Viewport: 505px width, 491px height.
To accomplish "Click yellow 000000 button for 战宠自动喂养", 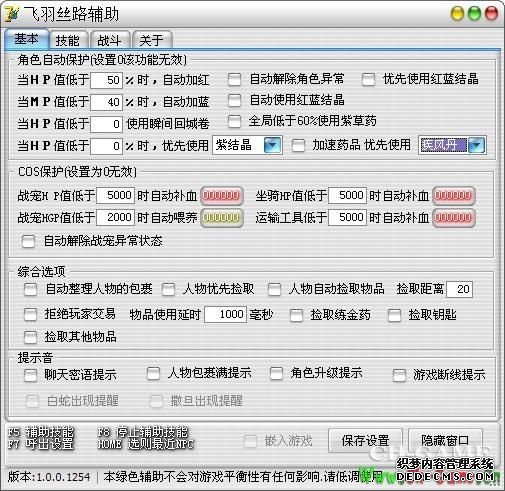I will 222,218.
